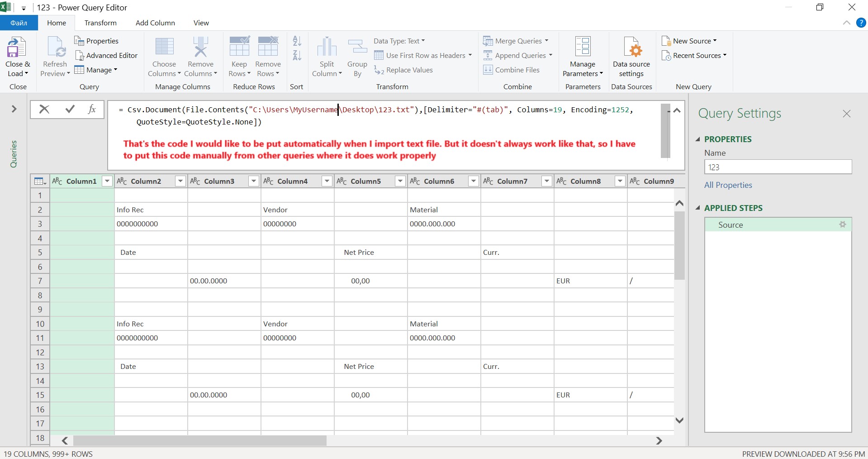The height and width of the screenshot is (459, 868).
Task: Open the Column1 filter dropdown
Action: [x=107, y=181]
